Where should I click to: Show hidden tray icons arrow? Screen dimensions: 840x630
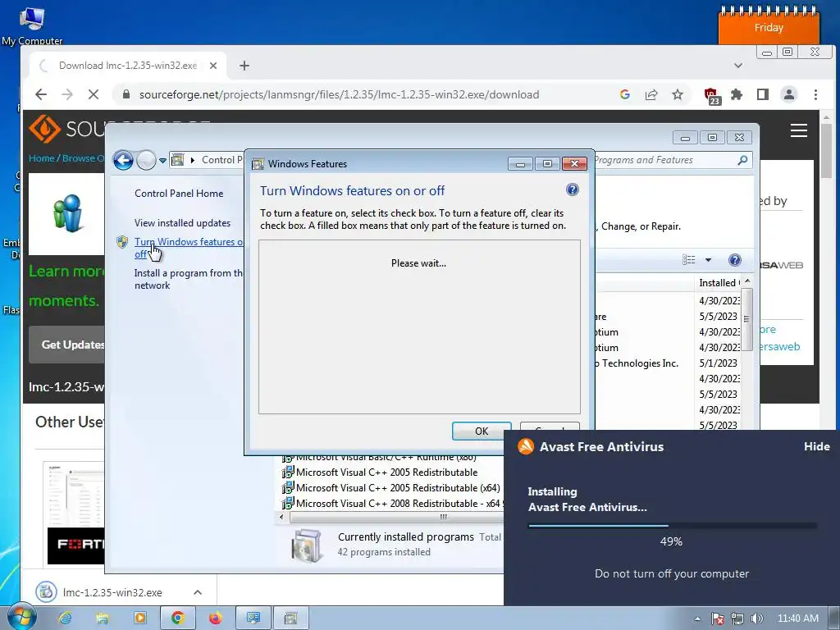click(x=697, y=619)
